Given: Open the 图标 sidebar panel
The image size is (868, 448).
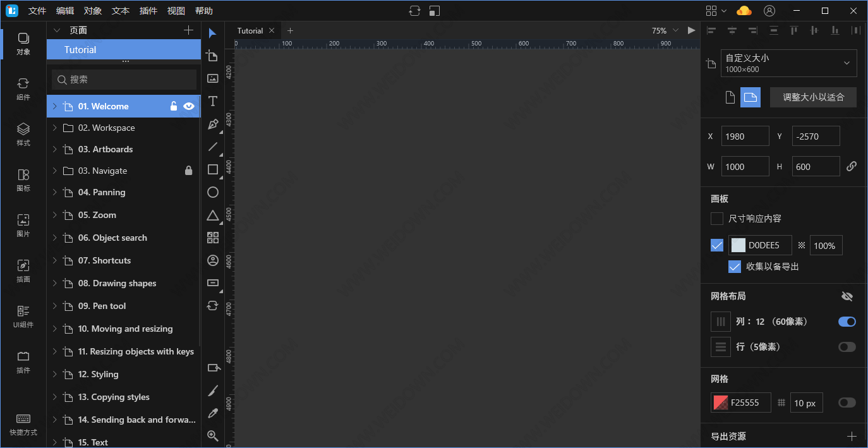Looking at the screenshot, I should tap(23, 180).
